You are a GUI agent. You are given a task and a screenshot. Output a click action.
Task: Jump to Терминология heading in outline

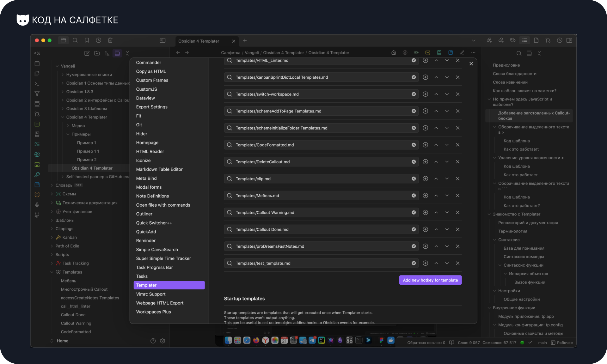[513, 232]
